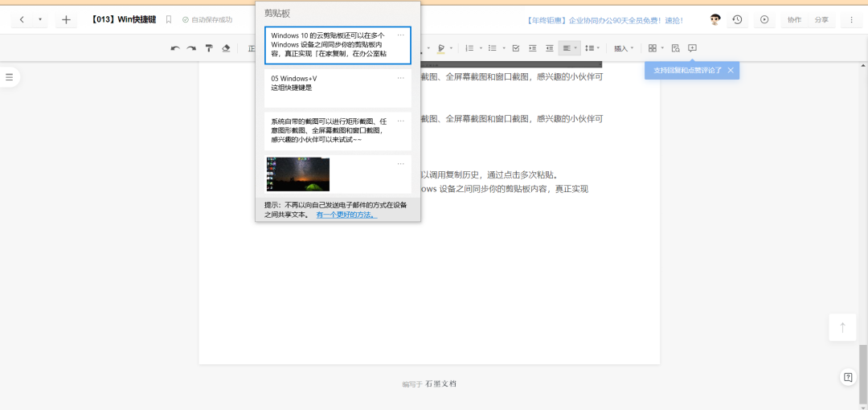View document history via clock icon
The image size is (868, 410).
(x=737, y=20)
